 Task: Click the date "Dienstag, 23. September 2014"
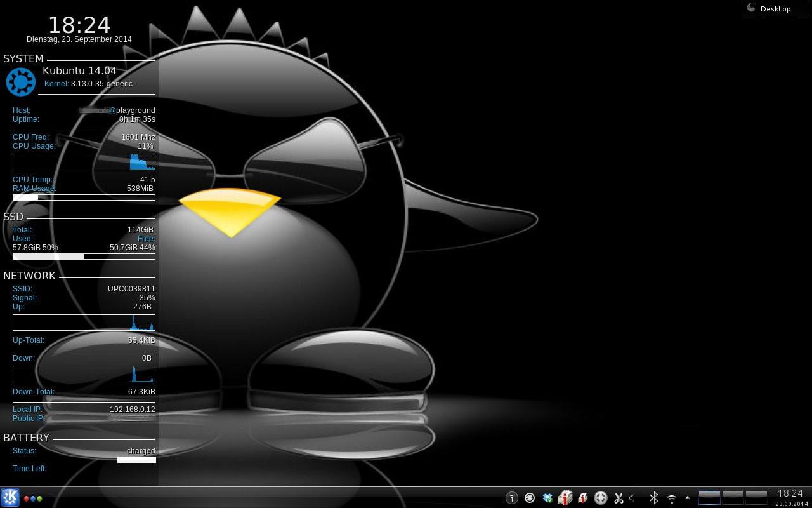79,39
